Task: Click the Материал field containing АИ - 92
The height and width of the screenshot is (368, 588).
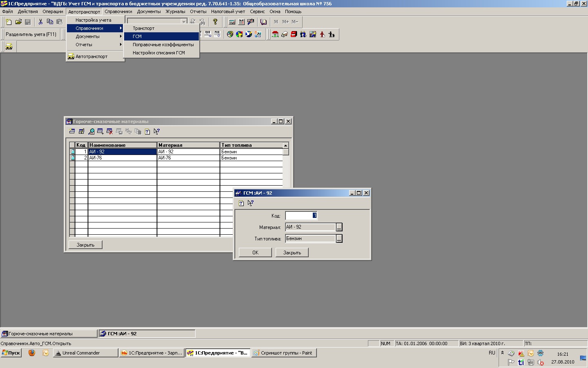Action: 310,227
